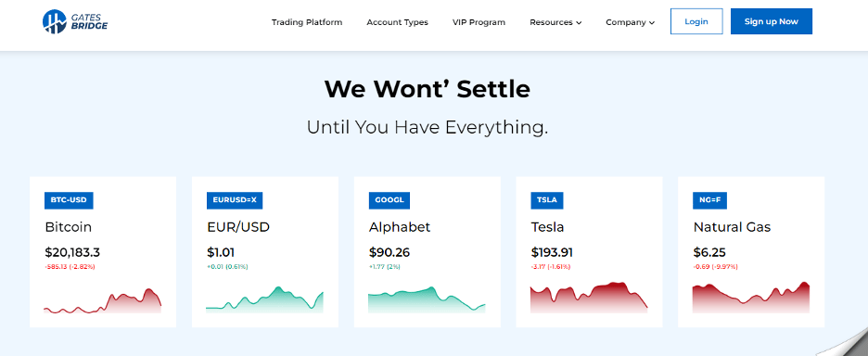Screen dimensions: 868x356
Task: Select the GOOGL ticker badge
Action: (x=389, y=200)
